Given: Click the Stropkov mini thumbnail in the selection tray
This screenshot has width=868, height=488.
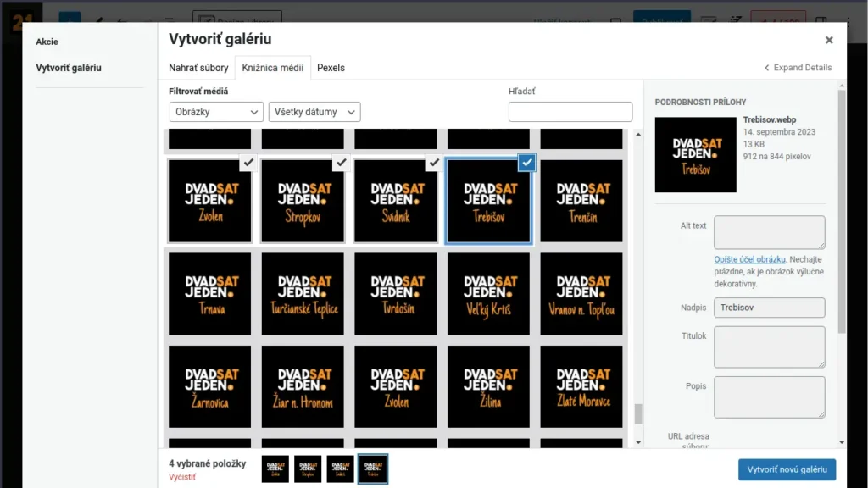Looking at the screenshot, I should click(x=308, y=469).
